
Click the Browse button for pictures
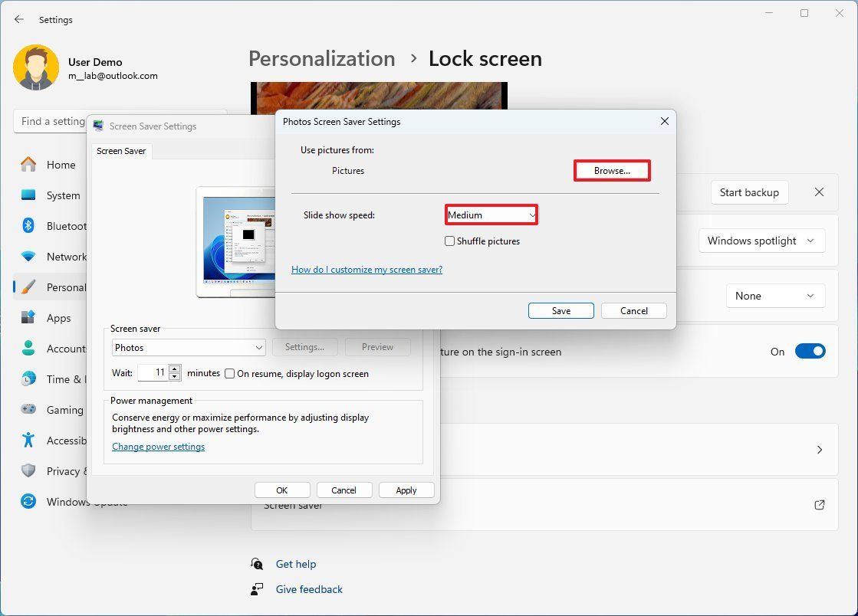click(611, 170)
